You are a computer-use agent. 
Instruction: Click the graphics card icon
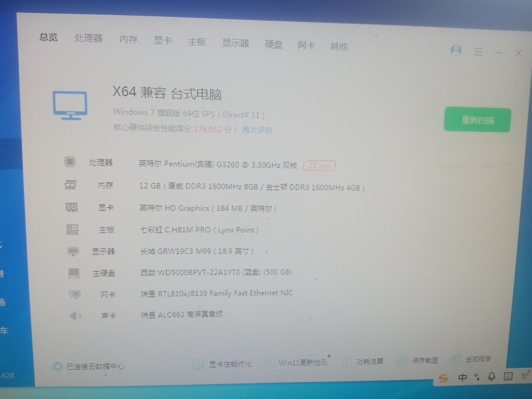point(72,207)
